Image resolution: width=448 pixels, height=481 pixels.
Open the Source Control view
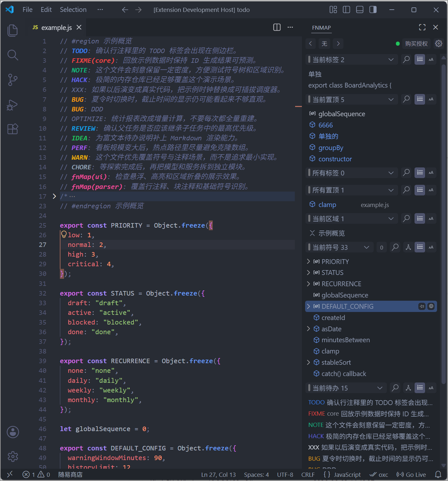coord(13,80)
